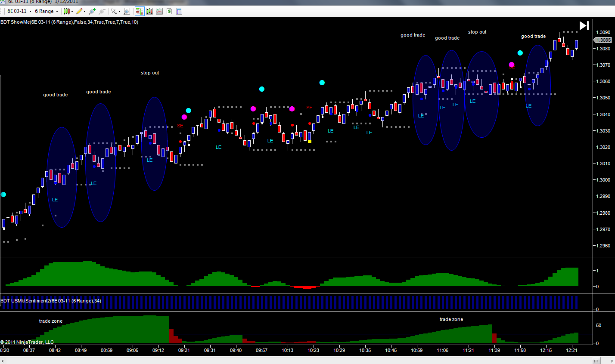
Task: Click the 'stop out' annotation above 09:12
Action: point(150,73)
